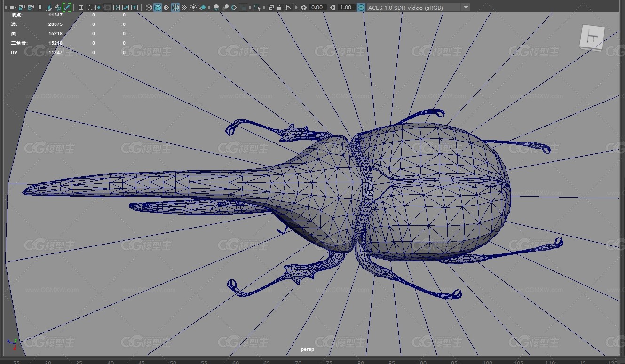The height and width of the screenshot is (364, 625).
Task: Click the dropdown arrow beside ACES transform
Action: point(466,8)
